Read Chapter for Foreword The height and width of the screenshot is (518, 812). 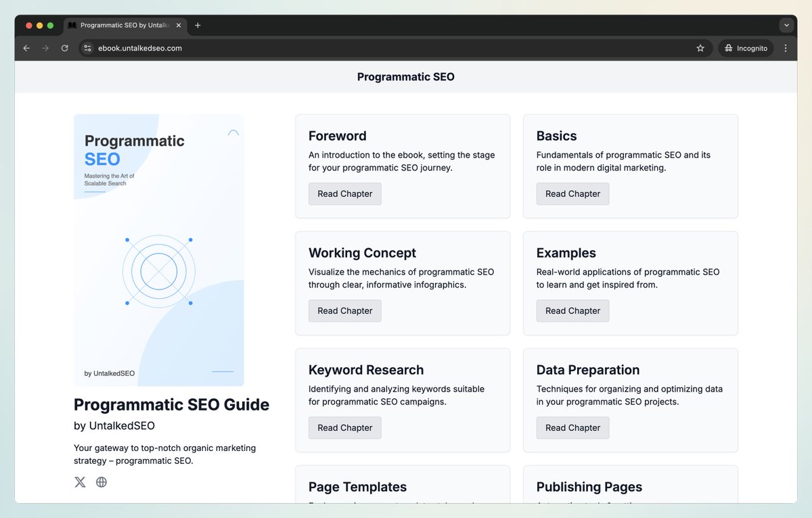click(345, 193)
